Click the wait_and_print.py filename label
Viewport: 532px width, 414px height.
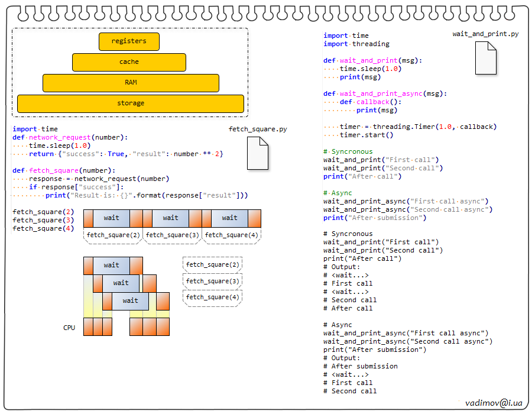[485, 34]
